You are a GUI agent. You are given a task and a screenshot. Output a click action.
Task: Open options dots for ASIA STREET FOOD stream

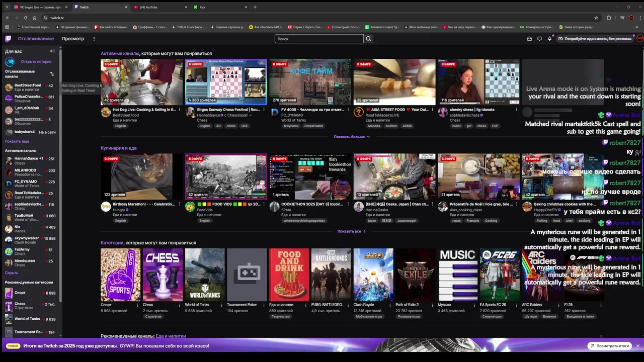coord(432,109)
